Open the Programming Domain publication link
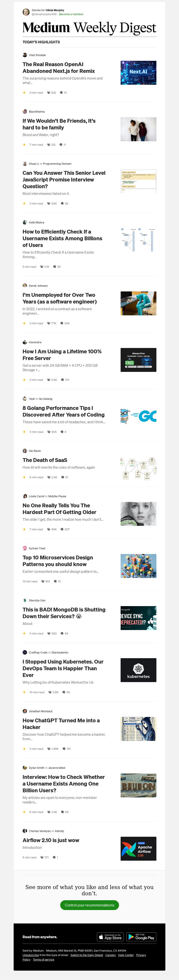Screen dimensions: 179x980 click(x=57, y=164)
